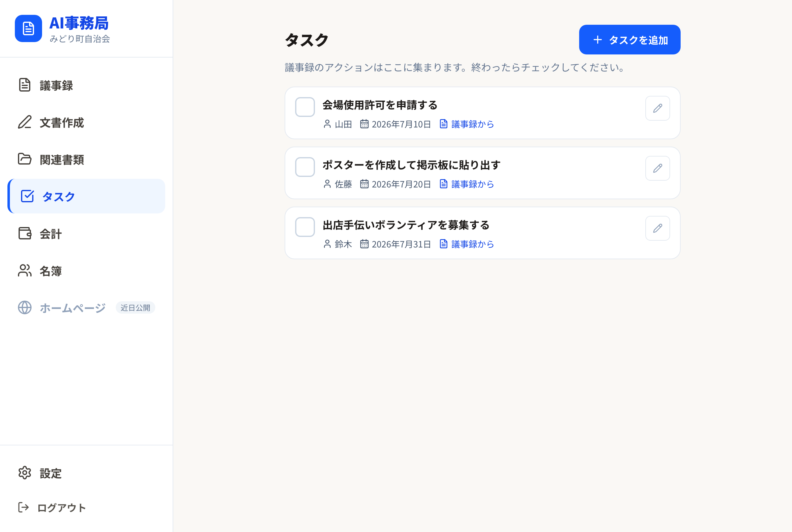The image size is (792, 532).
Task: Check off the ポスターを作成して掲示板に貼り出す task
Action: pyautogui.click(x=305, y=167)
